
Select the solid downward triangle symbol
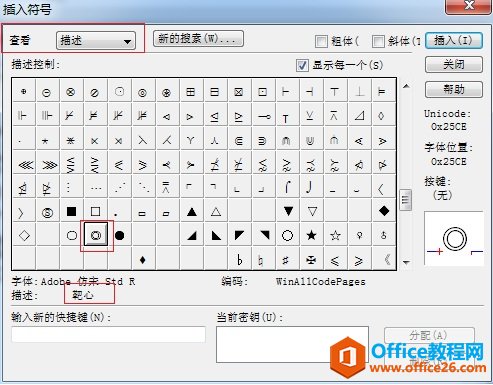288,211
